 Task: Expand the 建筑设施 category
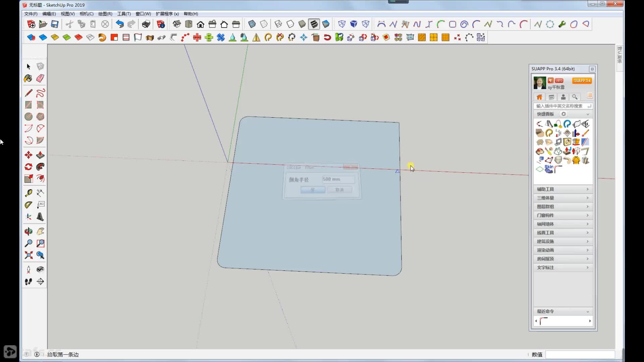click(563, 241)
